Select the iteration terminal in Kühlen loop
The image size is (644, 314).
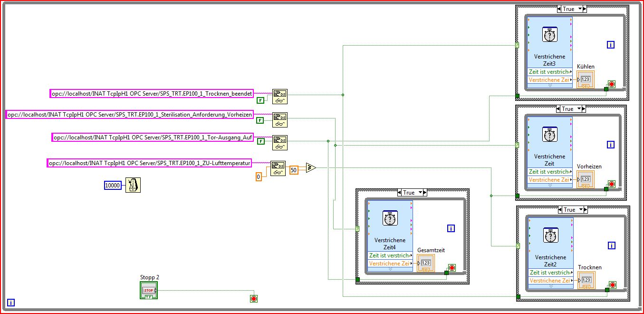point(611,45)
